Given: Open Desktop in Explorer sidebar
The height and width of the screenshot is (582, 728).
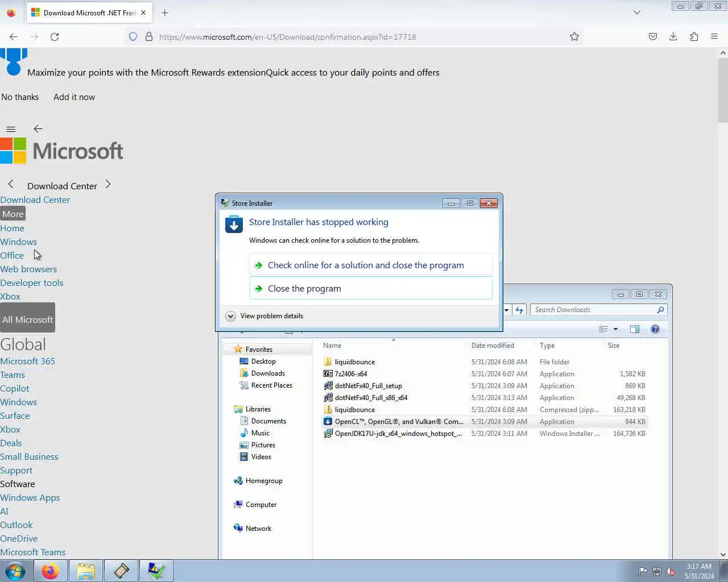Looking at the screenshot, I should pyautogui.click(x=263, y=361).
